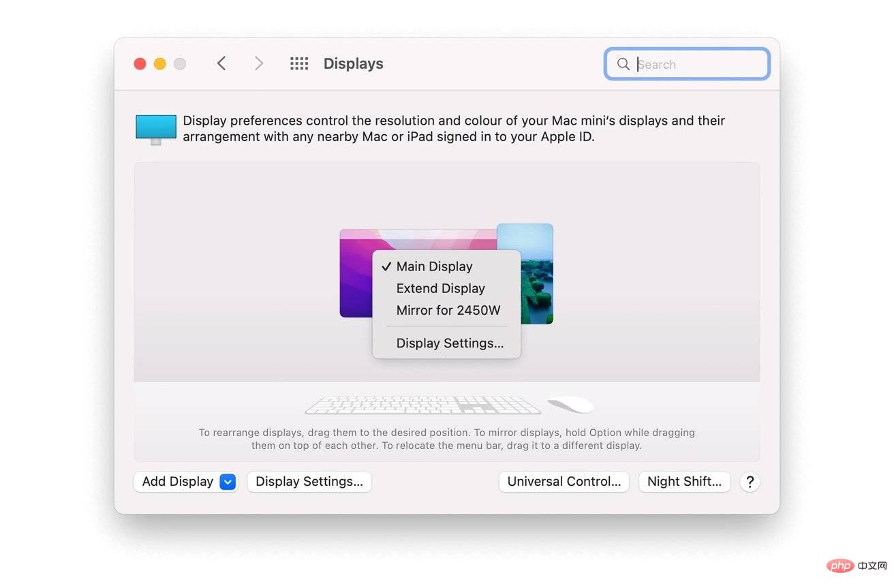Expand the Add Display dropdown arrow
The height and width of the screenshot is (588, 894).
228,482
